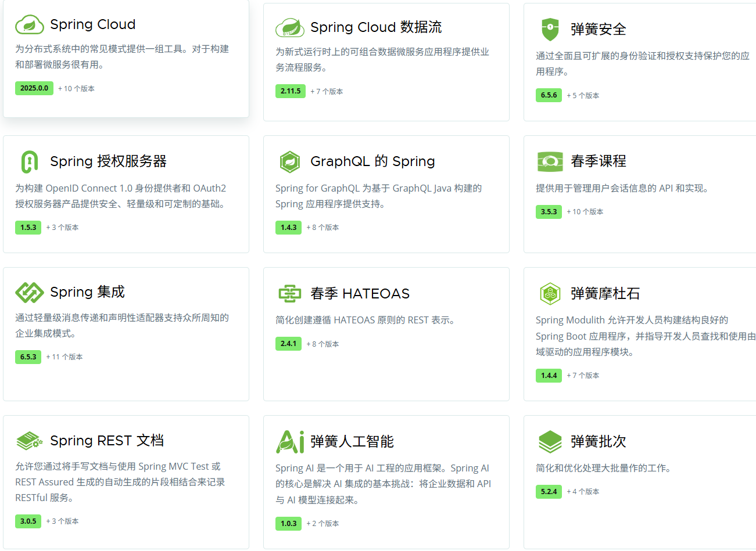Open the GraphQL 的 Spring title
This screenshot has height=551, width=756.
pos(372,161)
